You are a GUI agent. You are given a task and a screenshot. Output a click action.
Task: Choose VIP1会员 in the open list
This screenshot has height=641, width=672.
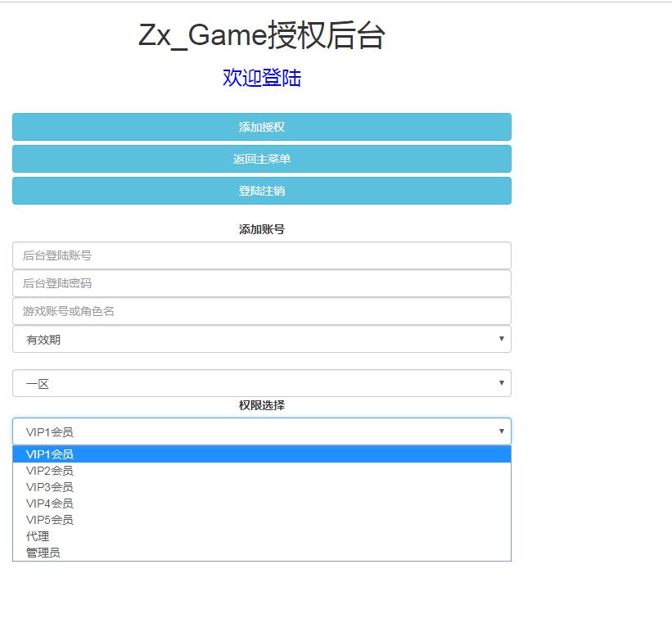tap(50, 454)
